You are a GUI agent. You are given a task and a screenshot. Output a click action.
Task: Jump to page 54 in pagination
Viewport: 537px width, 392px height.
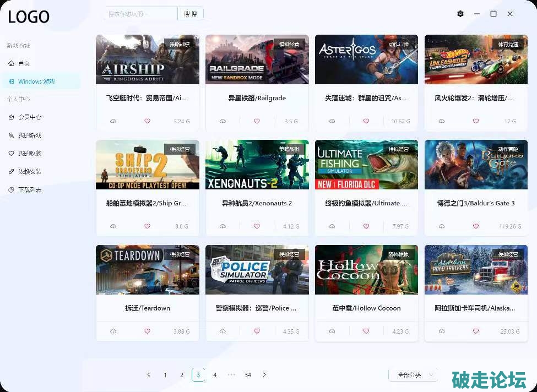(248, 375)
